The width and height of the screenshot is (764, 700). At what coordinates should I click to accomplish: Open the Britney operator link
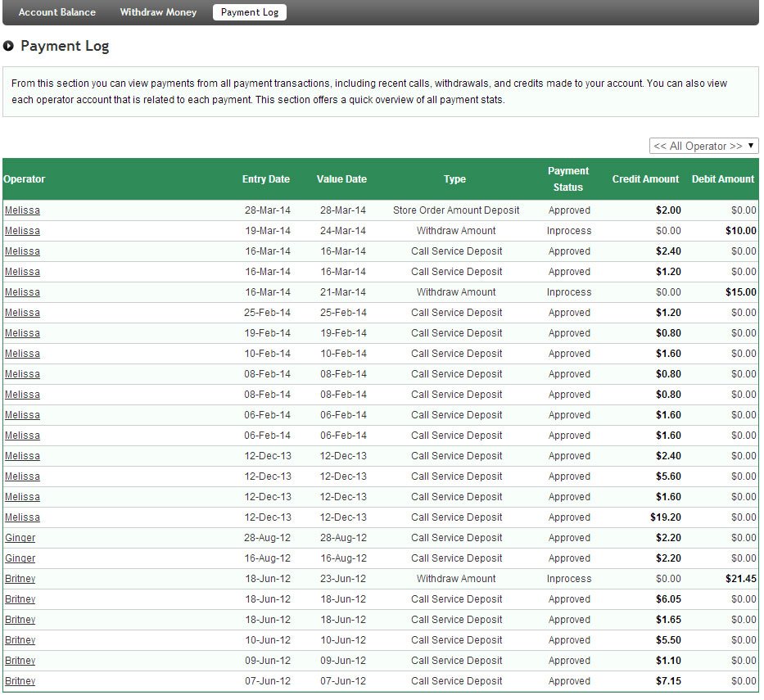[x=20, y=578]
